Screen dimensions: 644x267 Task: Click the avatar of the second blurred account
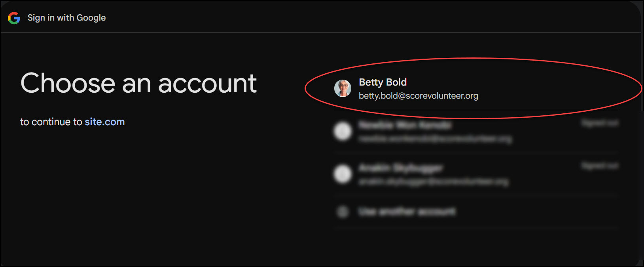pos(343,131)
